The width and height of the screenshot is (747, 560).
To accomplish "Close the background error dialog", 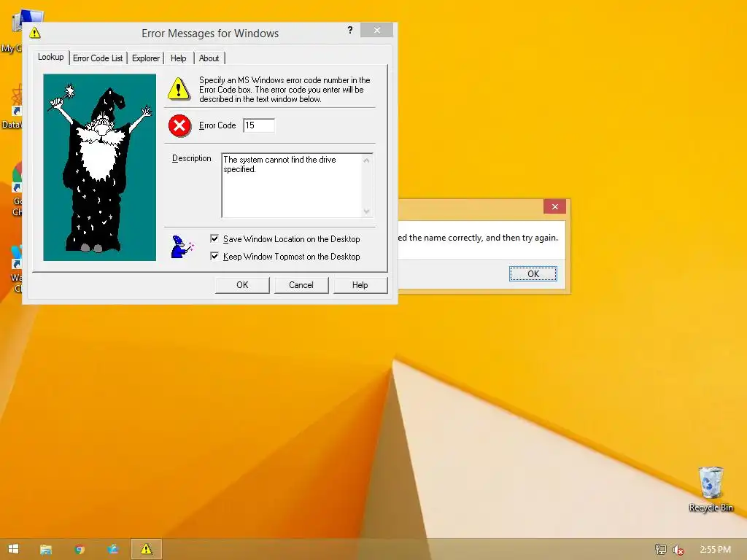I will (x=554, y=206).
